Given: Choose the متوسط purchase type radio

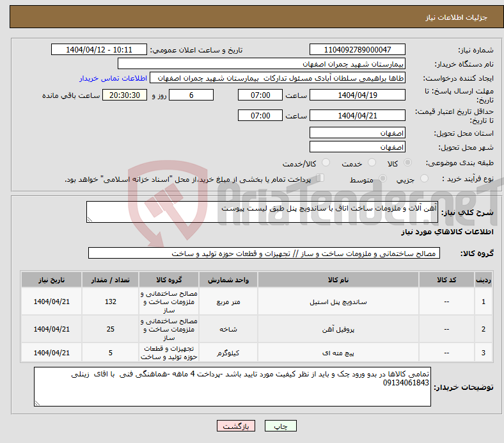Looking at the screenshot, I should point(383,179).
